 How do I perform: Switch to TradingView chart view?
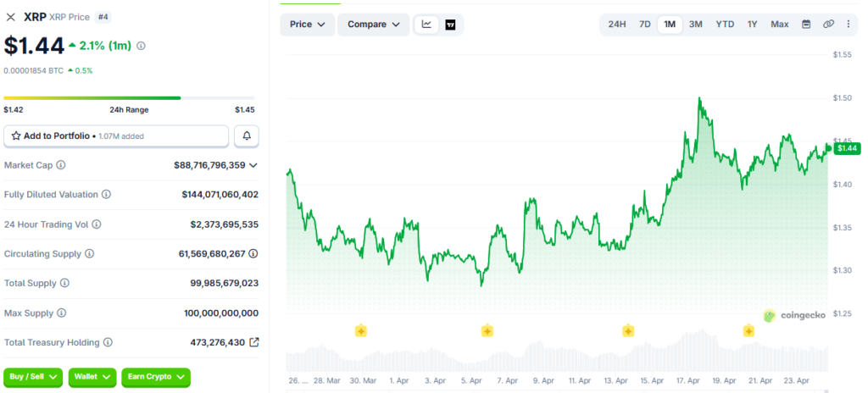pos(450,25)
